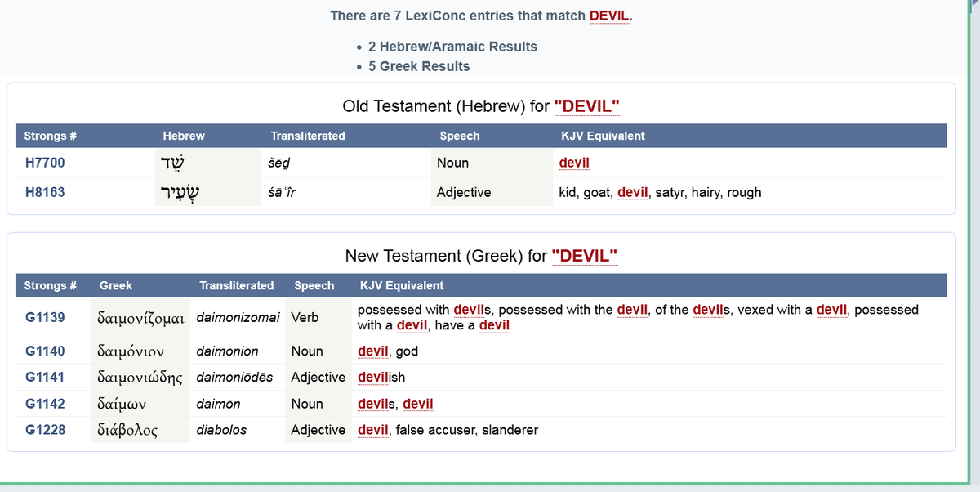Click Old Testament (Hebrew) table heading
This screenshot has height=492, width=980.
tap(481, 106)
